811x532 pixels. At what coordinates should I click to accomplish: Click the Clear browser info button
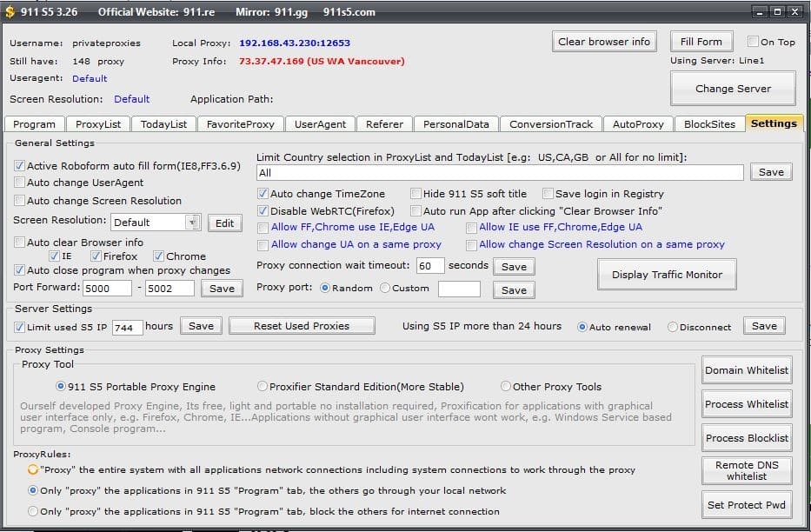pyautogui.click(x=604, y=42)
